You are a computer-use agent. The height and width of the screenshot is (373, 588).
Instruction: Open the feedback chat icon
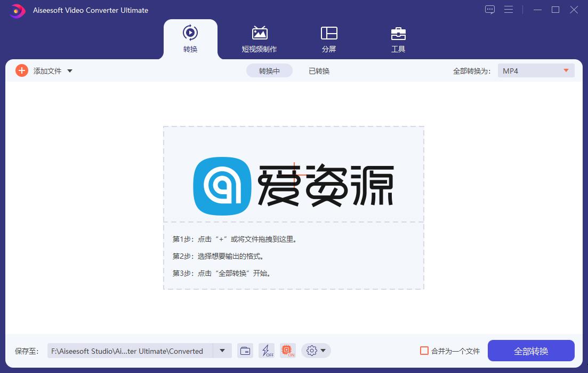pos(489,10)
